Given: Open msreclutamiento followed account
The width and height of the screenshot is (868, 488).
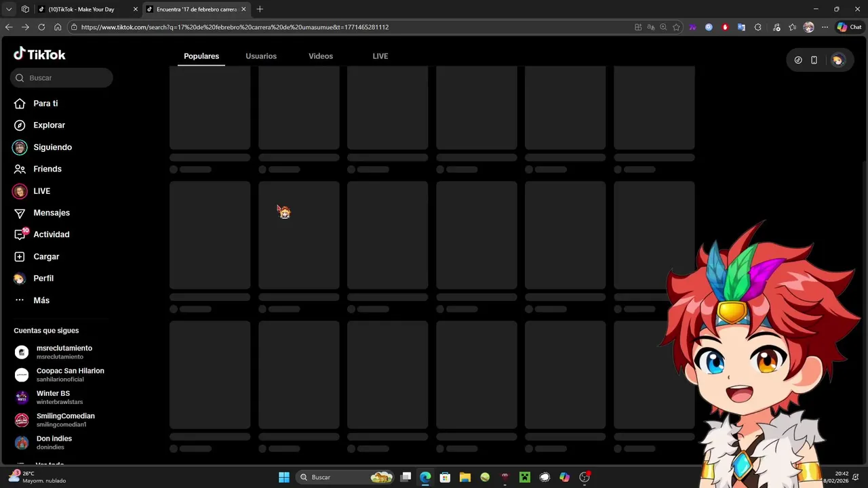Looking at the screenshot, I should point(54,352).
